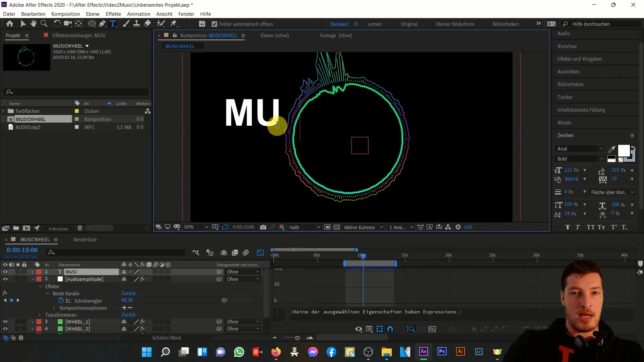
Task: Click the eyedropper in Zeichen panel
Action: [x=611, y=149]
